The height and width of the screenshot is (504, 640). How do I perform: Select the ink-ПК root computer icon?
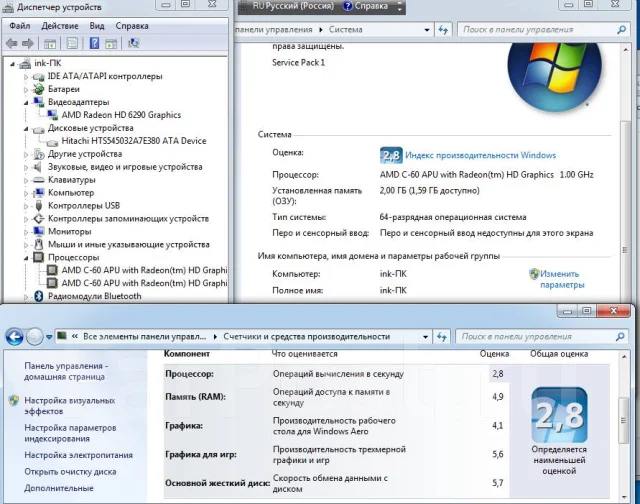pos(25,63)
